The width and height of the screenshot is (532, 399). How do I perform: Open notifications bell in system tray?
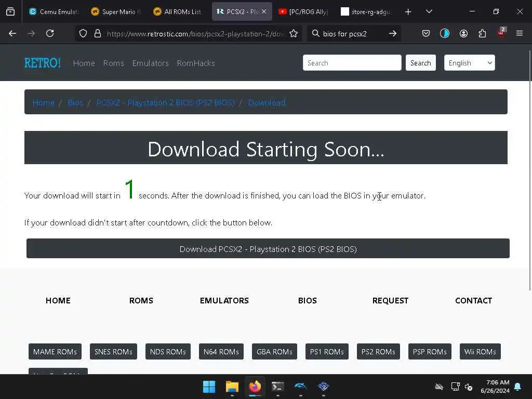[x=518, y=387]
